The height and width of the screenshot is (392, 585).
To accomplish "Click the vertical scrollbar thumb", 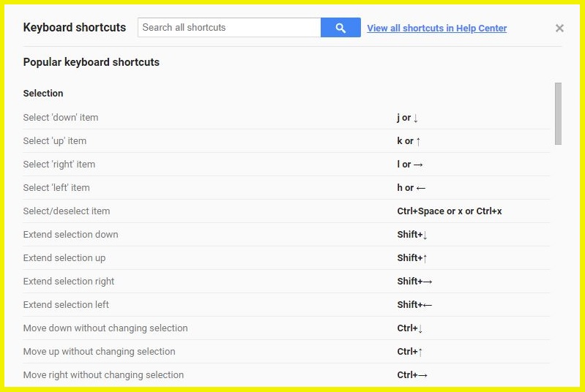I will (558, 113).
